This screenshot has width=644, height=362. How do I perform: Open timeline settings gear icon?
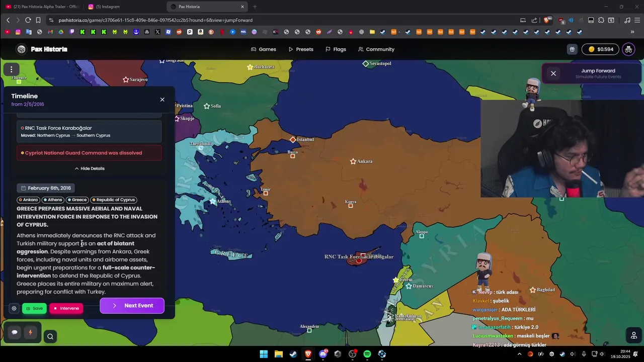point(14,308)
